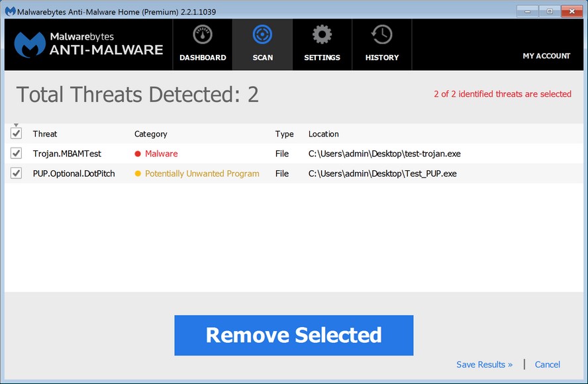Open the History clock icon
588x384 pixels.
[382, 34]
